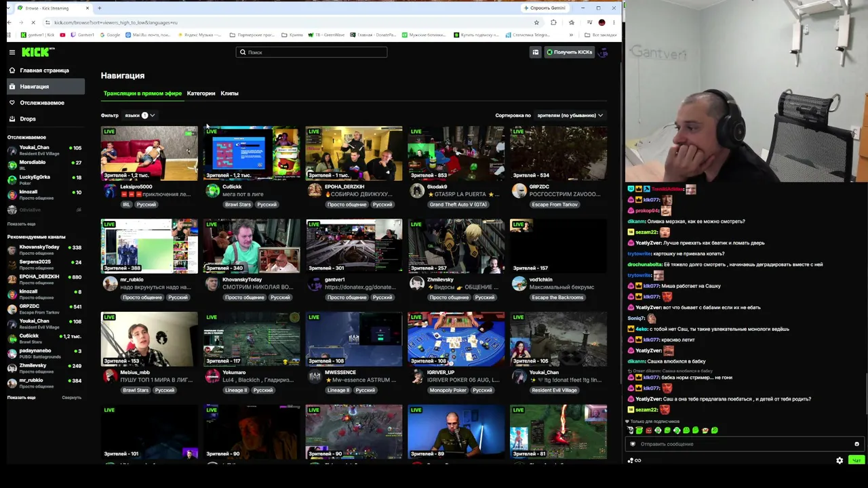868x488 pixels.
Task: Open Leksipro5000 stream thumbnail
Action: (x=149, y=153)
